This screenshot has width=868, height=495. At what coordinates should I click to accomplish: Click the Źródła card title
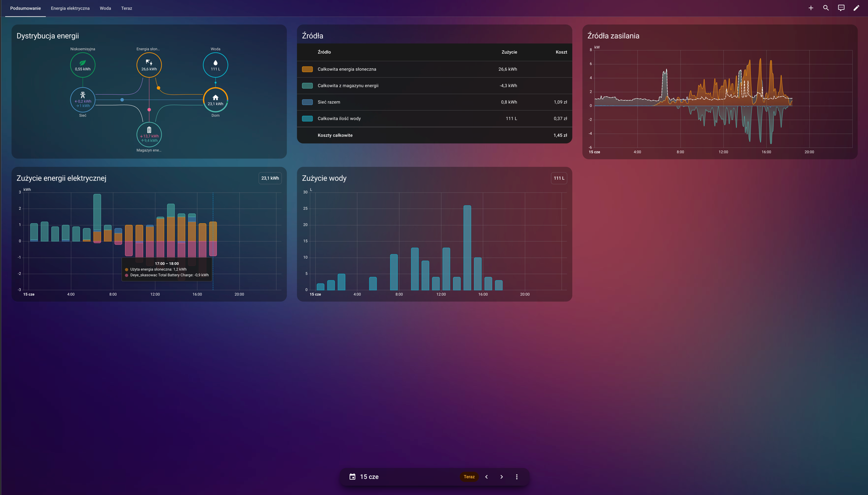click(x=312, y=36)
